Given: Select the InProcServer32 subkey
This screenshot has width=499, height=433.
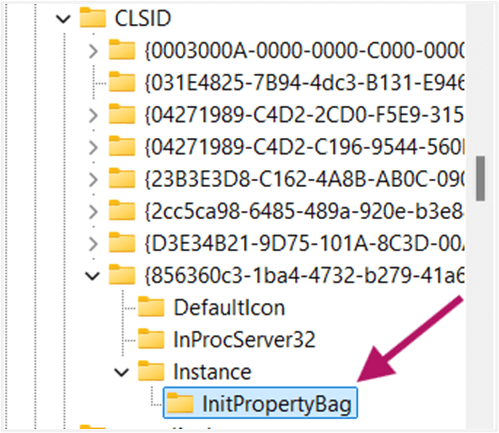Looking at the screenshot, I should point(244,340).
